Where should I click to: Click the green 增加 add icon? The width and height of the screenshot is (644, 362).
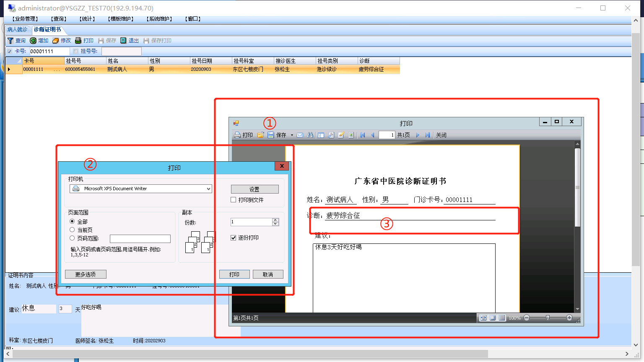coord(33,41)
